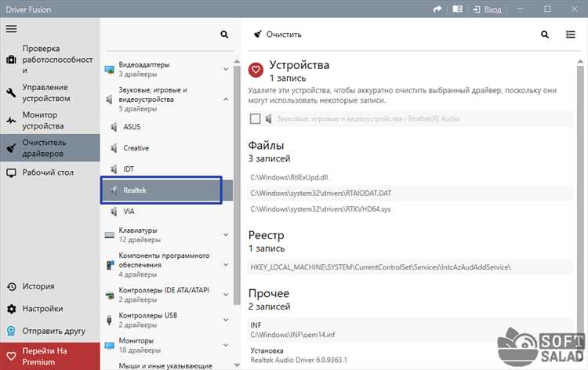588x370 pixels.
Task: Click the Контроллеры USB plug icon
Action: [109, 320]
